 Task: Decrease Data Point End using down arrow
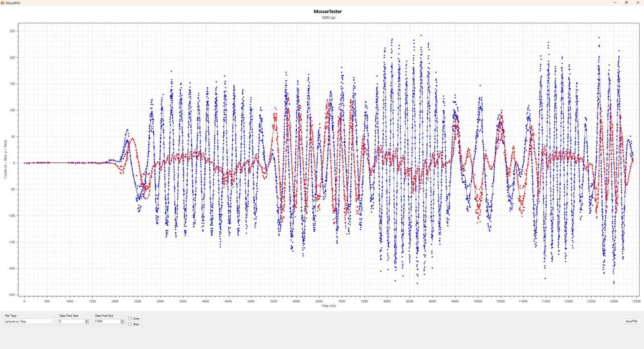[x=122, y=323]
